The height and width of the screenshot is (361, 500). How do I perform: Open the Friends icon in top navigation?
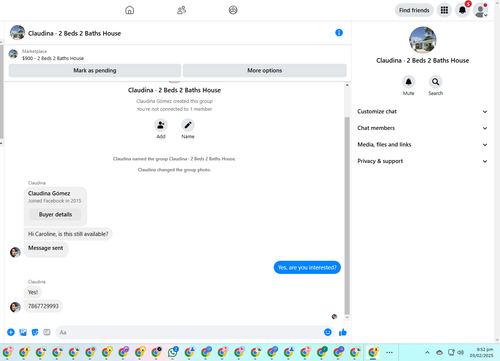[181, 10]
